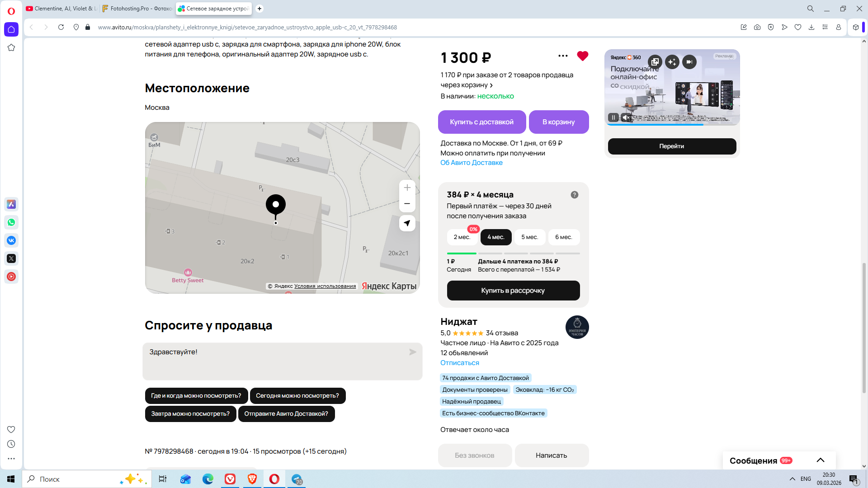Switch to the Clementine YouTube tab
868x488 pixels.
[x=61, y=9]
